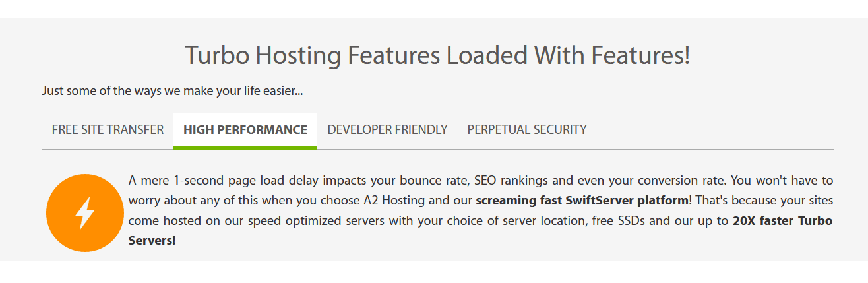Click bold 'screaming fast SwiftServer platform' text

click(582, 201)
